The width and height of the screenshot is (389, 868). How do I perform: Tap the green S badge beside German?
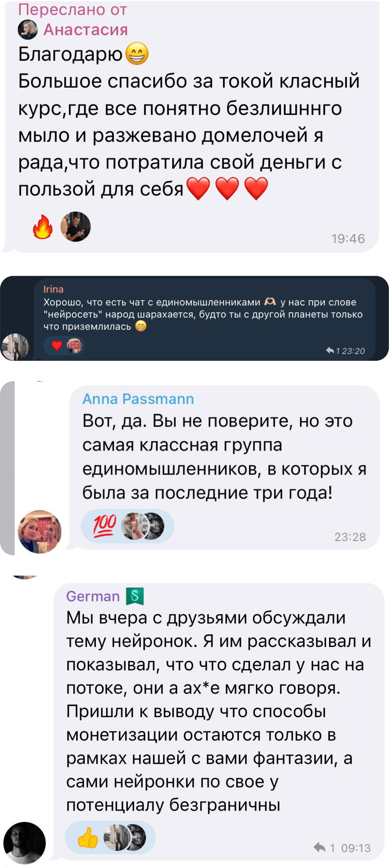[x=135, y=596]
